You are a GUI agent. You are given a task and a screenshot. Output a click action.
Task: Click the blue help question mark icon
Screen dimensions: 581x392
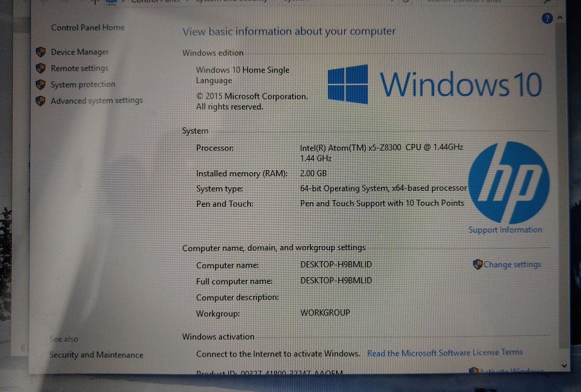(547, 18)
